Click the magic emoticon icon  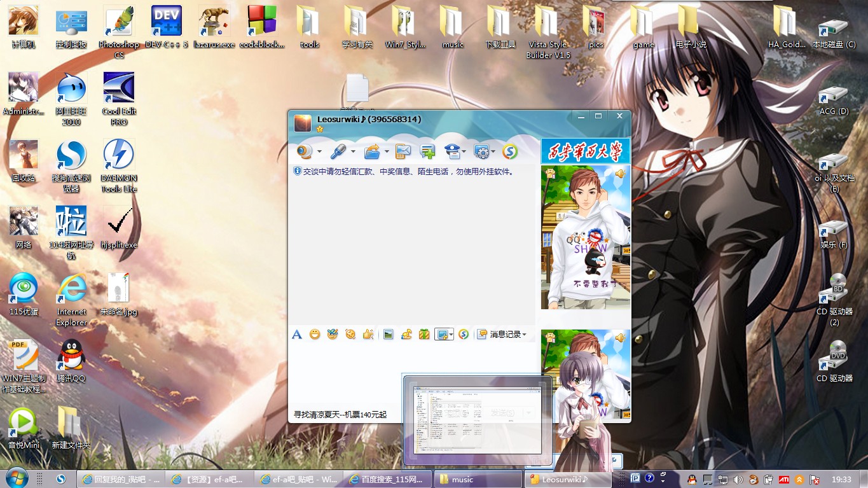tap(332, 334)
